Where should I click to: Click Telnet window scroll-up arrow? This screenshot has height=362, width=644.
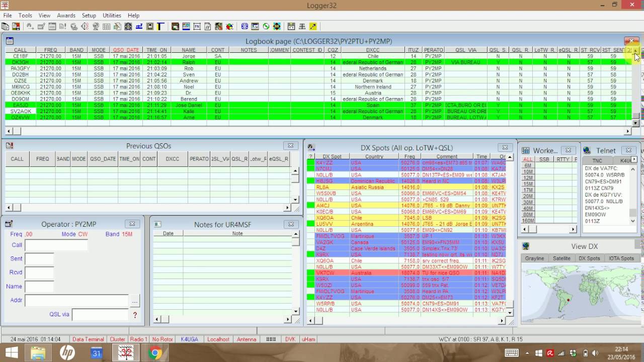[x=633, y=169]
